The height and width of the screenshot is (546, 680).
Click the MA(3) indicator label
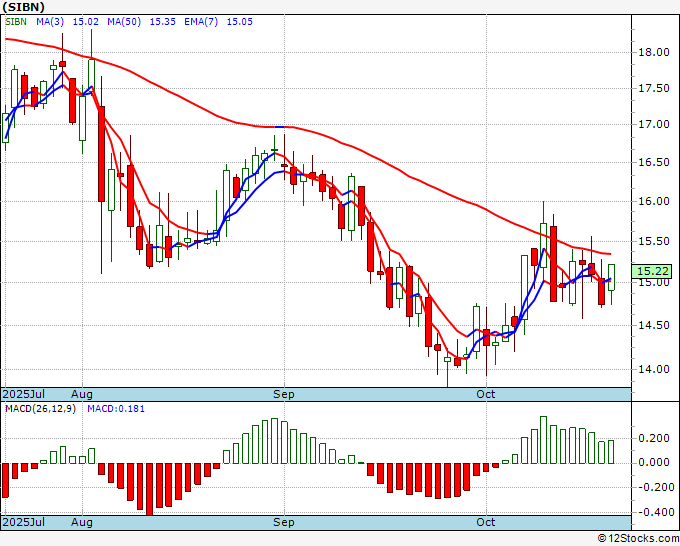50,22
